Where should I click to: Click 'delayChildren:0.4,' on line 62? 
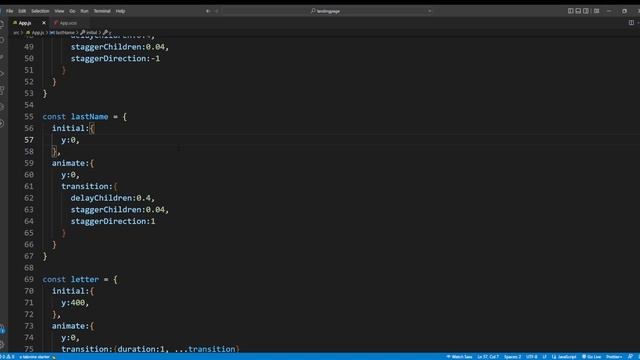click(113, 198)
